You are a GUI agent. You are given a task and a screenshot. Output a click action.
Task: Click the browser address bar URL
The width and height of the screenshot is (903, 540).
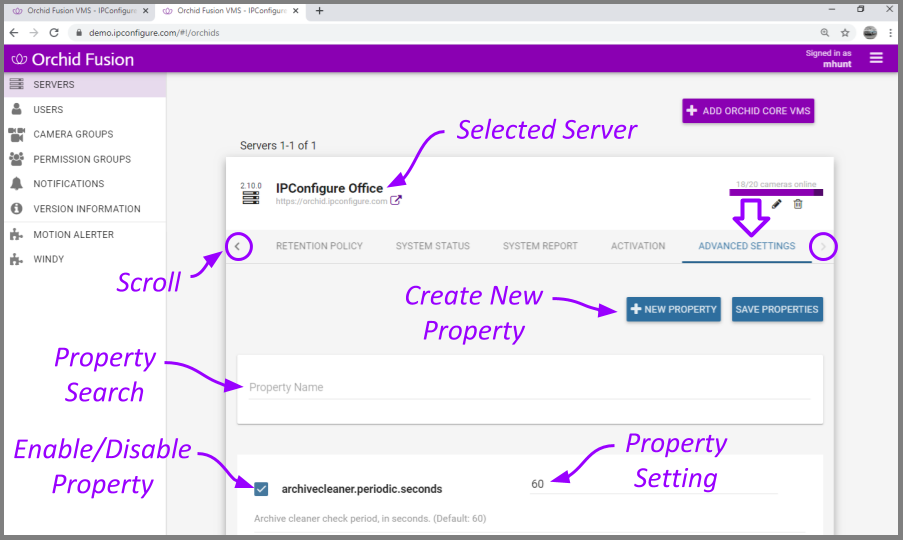coord(154,33)
